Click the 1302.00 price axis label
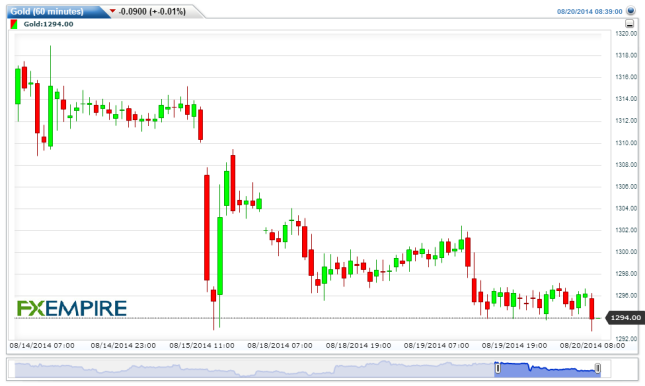The height and width of the screenshot is (386, 645). [626, 230]
